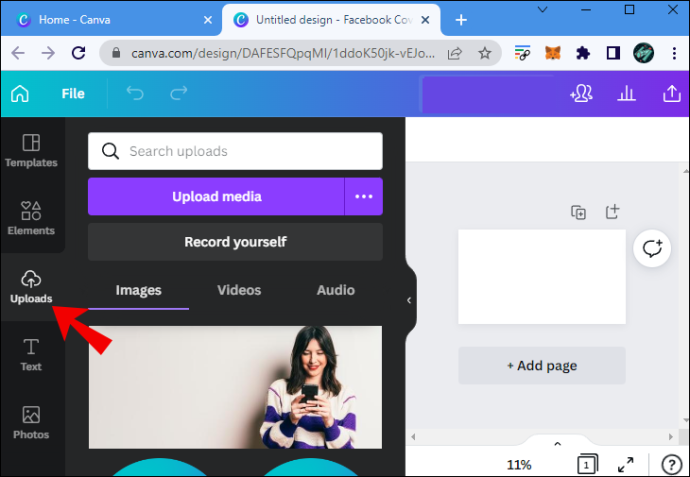Click the Search uploads field
Image resolution: width=690 pixels, height=477 pixels.
point(235,151)
